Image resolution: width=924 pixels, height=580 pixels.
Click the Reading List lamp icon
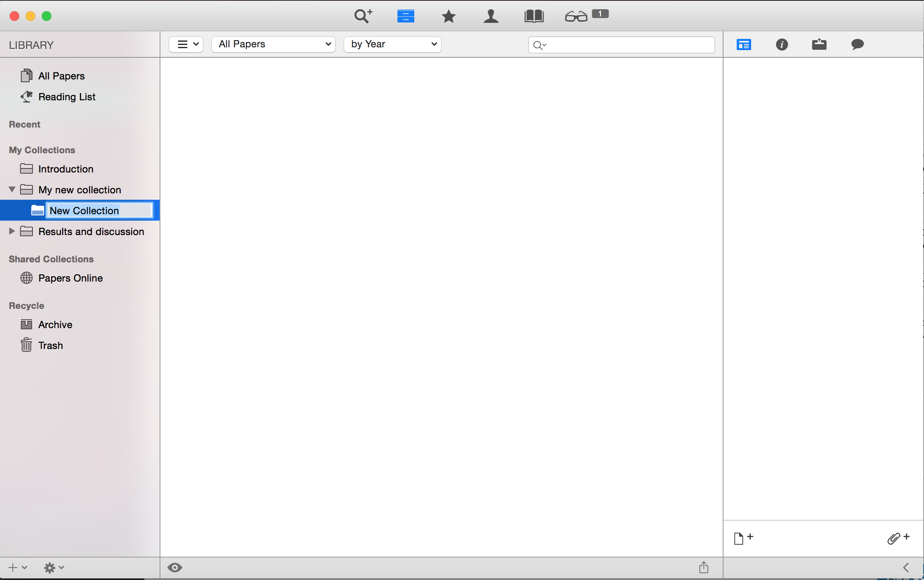(x=26, y=96)
